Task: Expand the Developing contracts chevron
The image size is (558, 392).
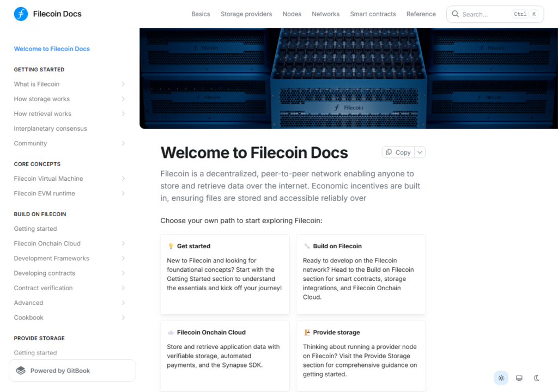Action: click(123, 273)
